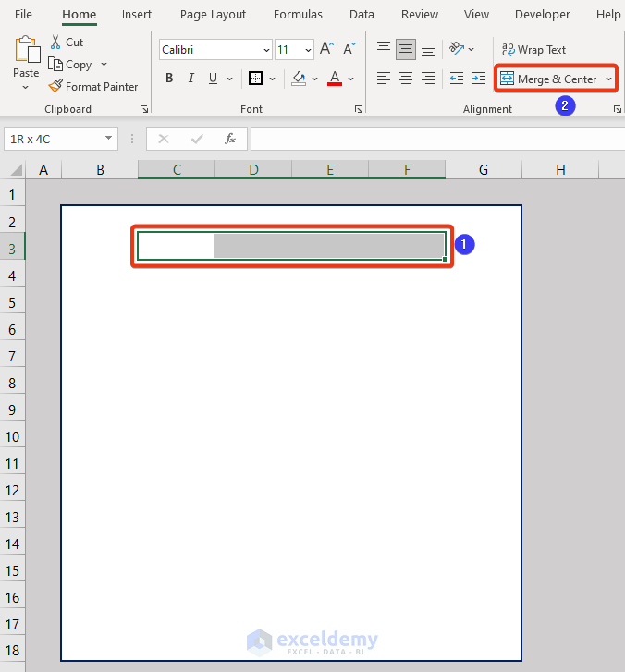Expand Merge & Center options arrow
This screenshot has height=672, width=625.
608,79
